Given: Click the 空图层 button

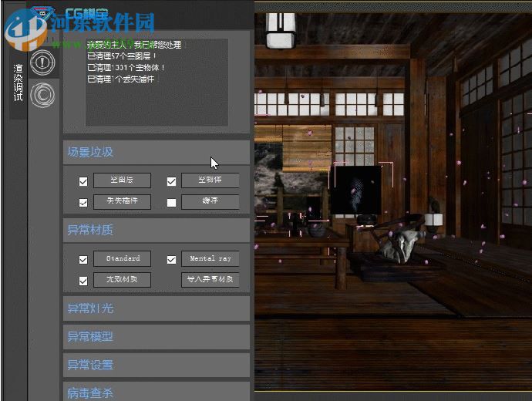Looking at the screenshot, I should (x=122, y=180).
